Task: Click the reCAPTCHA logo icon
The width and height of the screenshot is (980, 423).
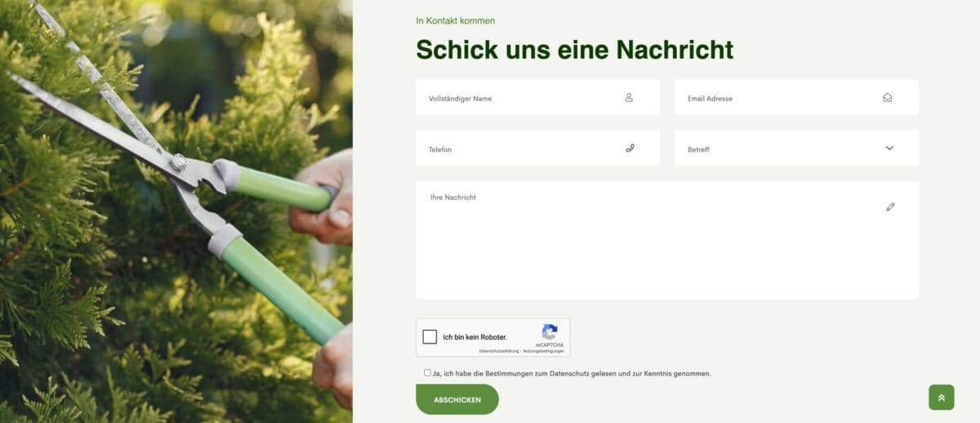Action: [x=550, y=332]
